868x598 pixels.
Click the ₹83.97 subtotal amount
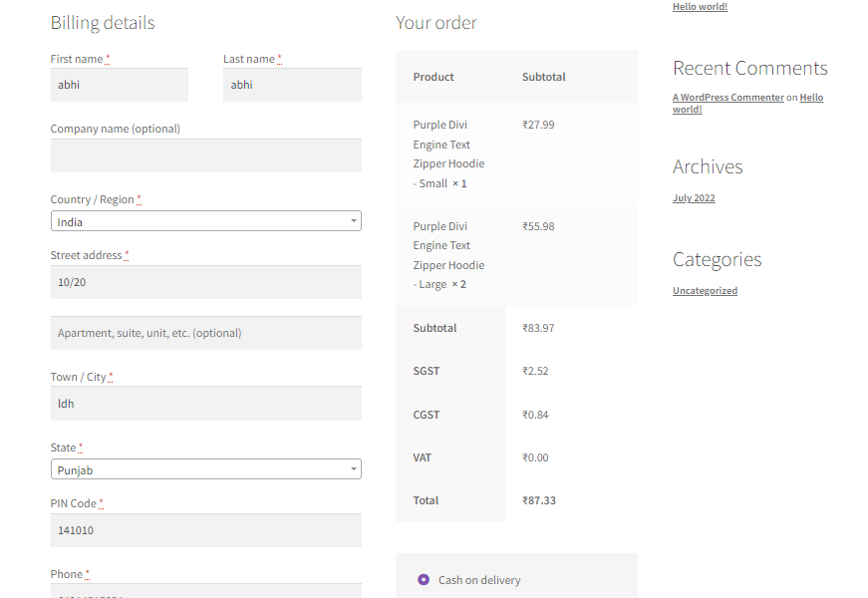pyautogui.click(x=538, y=328)
